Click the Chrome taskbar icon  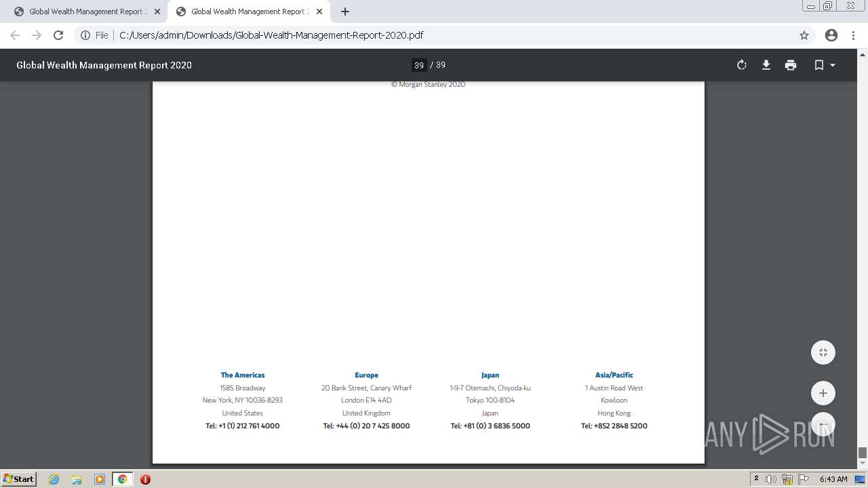click(x=123, y=479)
